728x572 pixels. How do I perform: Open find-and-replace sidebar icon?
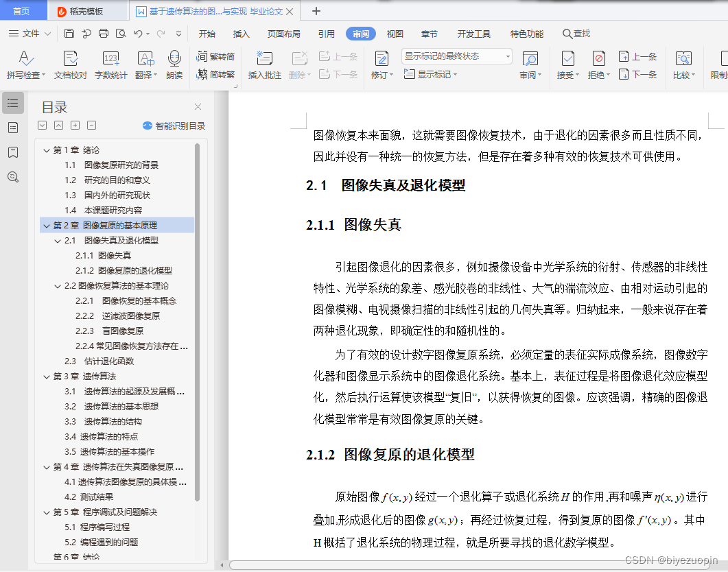tap(13, 177)
